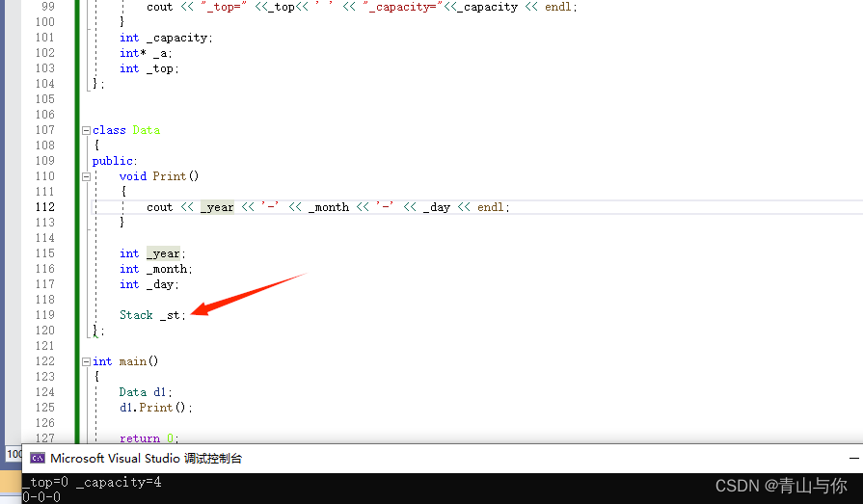The width and height of the screenshot is (863, 504).
Task: Click line number 112 in the gutter
Action: point(45,207)
